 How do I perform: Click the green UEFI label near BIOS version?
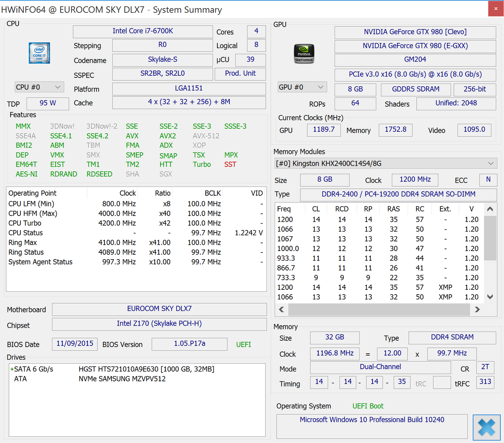pyautogui.click(x=244, y=344)
